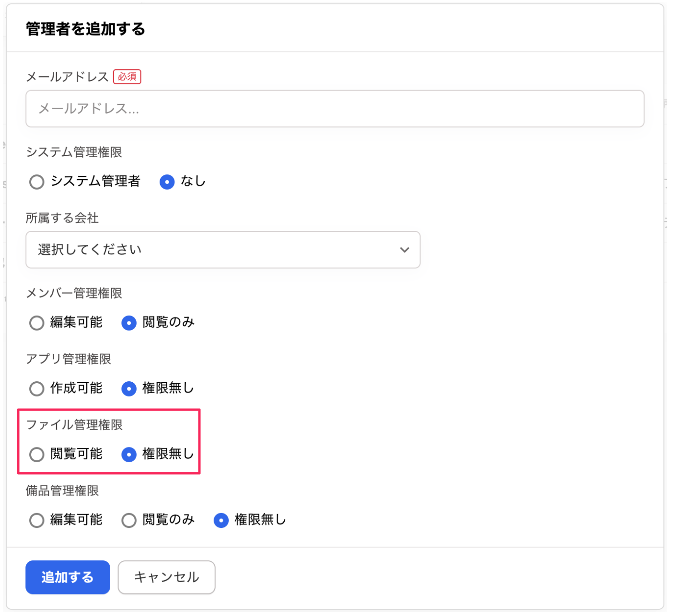Set メンバー管理権限 to 閲覧のみ
674x616 pixels.
coord(129,323)
